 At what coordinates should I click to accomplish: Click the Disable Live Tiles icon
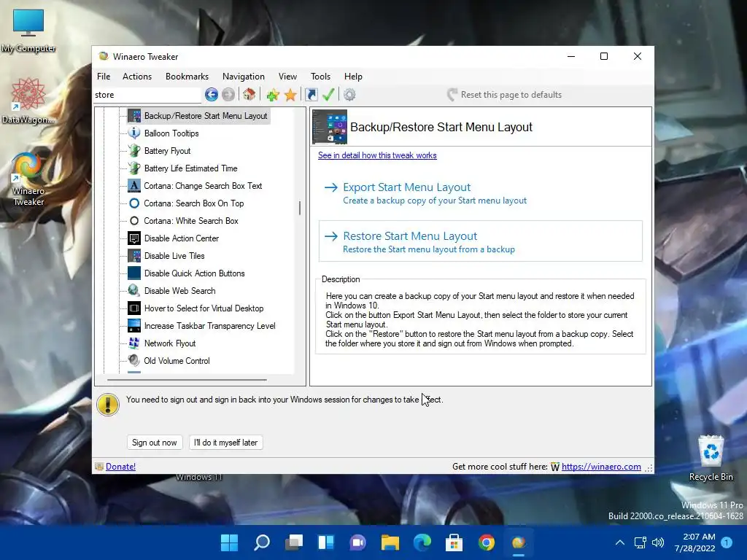(x=134, y=256)
